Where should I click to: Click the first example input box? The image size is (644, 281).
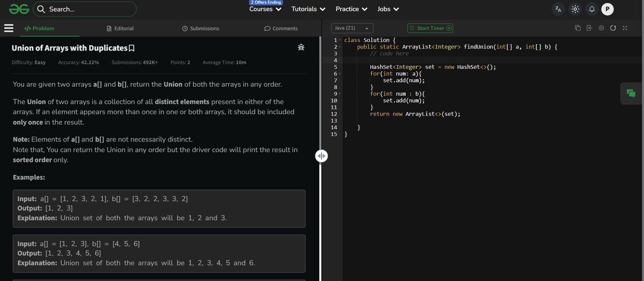click(x=158, y=209)
